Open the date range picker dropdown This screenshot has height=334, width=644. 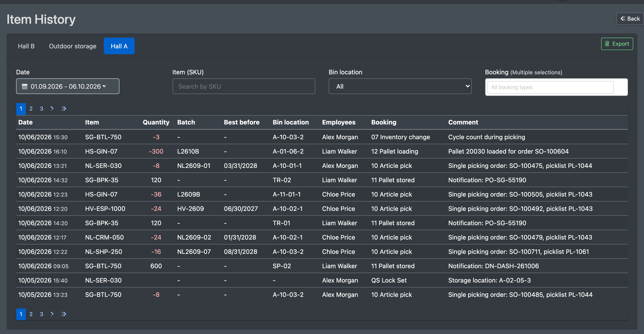point(68,86)
